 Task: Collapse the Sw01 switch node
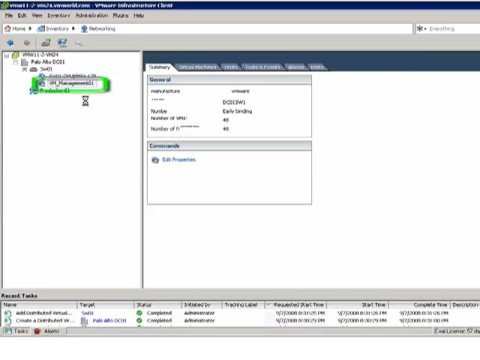tap(25, 69)
